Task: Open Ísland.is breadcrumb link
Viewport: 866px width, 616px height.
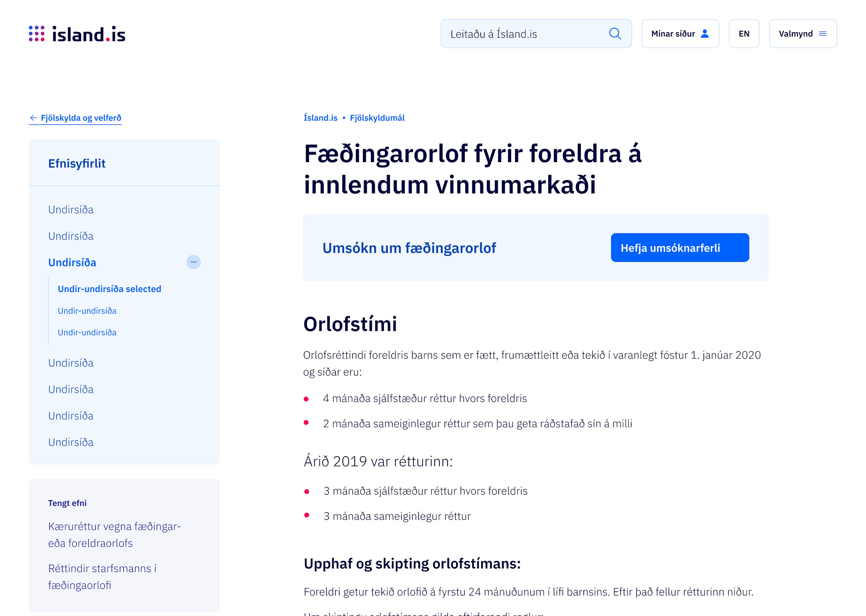Action: click(320, 118)
